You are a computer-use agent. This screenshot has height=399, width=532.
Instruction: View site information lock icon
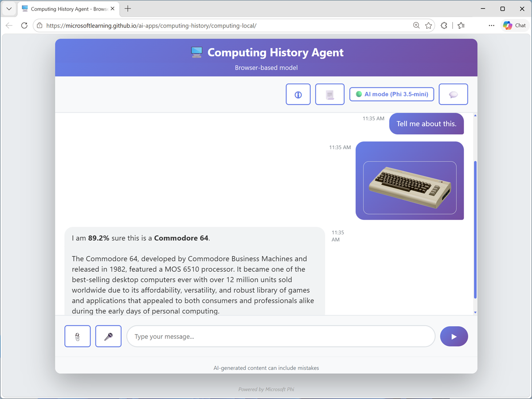click(x=40, y=26)
